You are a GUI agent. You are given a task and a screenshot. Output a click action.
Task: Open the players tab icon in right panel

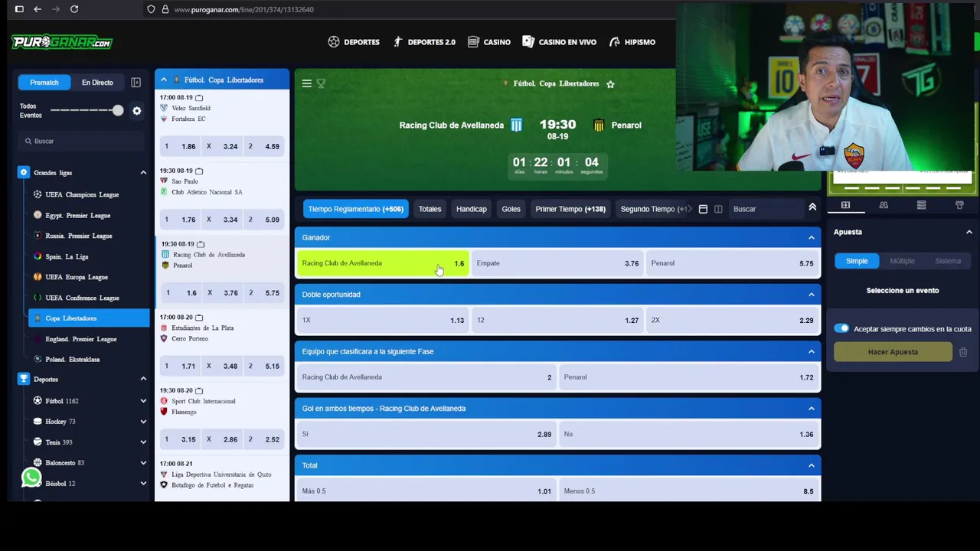pos(884,205)
